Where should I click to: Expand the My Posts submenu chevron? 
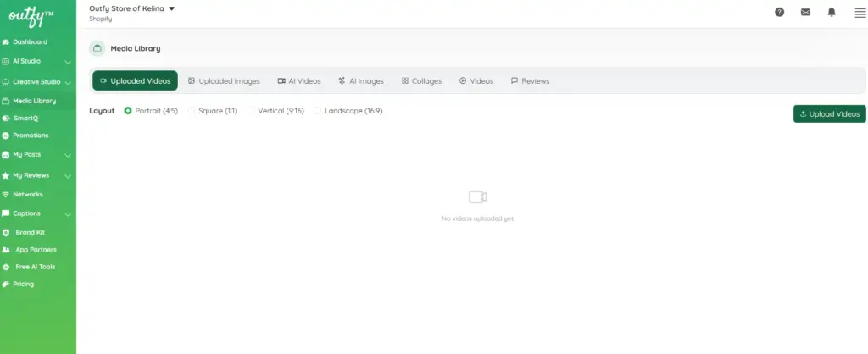[68, 156]
